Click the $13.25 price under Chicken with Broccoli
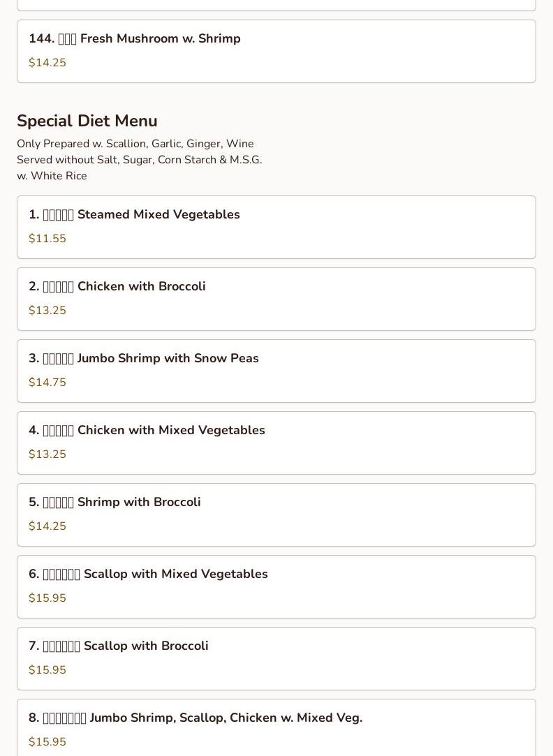Viewport: 553px width, 756px height. click(x=47, y=311)
